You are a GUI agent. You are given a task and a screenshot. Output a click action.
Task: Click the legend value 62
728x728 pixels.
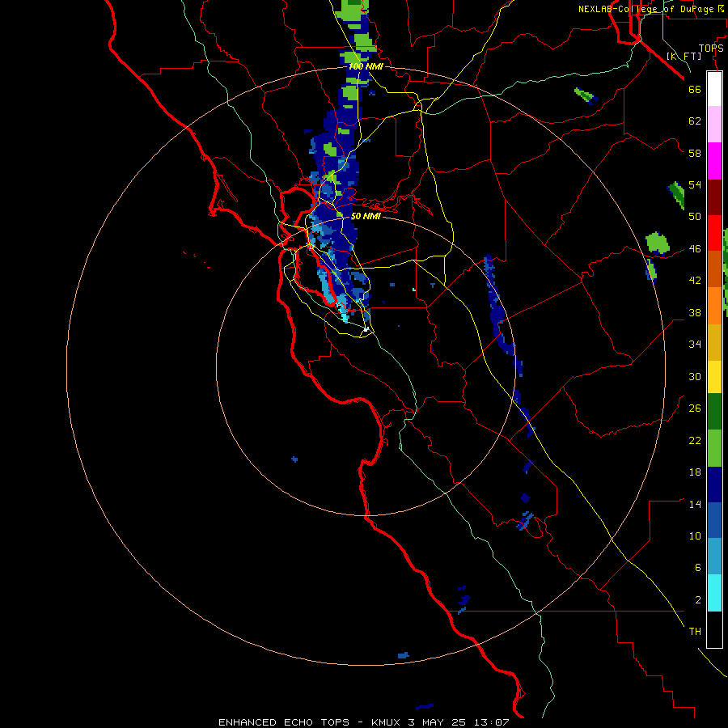pyautogui.click(x=695, y=121)
